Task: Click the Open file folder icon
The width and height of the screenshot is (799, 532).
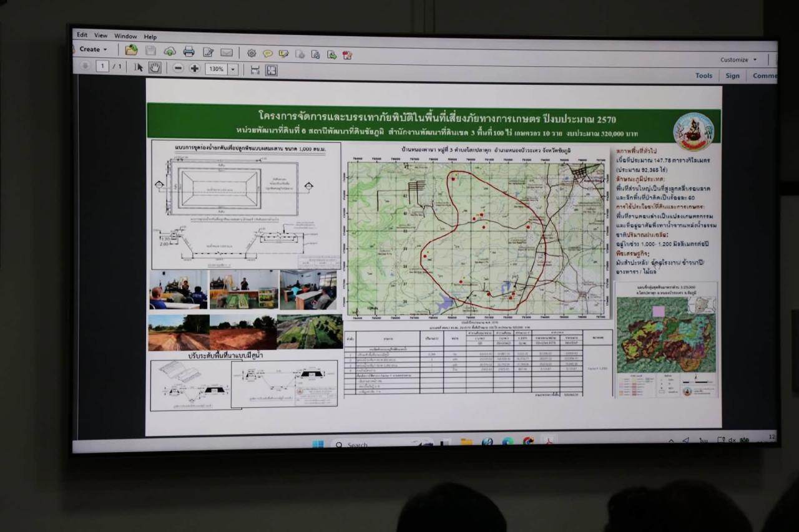Action: [x=131, y=50]
